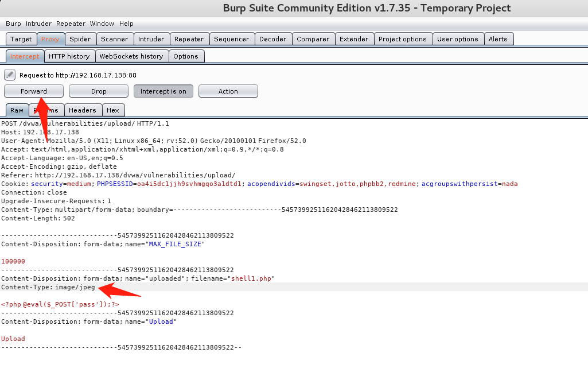Open the Sequencer tab
This screenshot has width=588, height=372.
(x=231, y=39)
